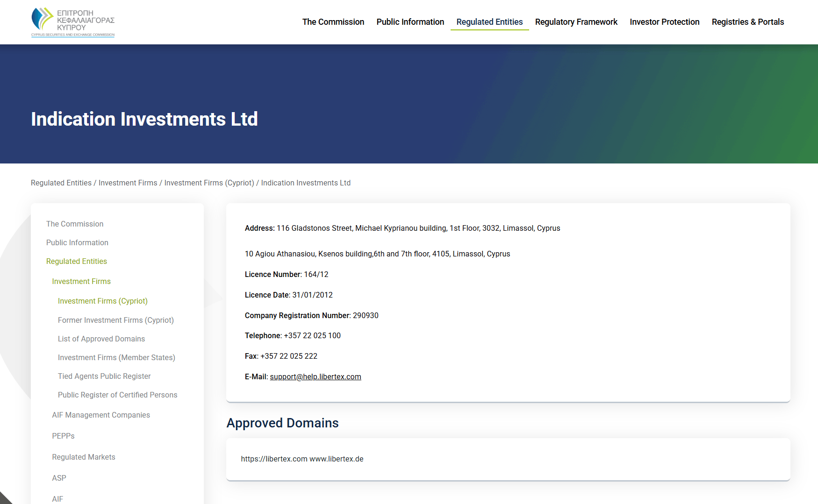Image resolution: width=818 pixels, height=504 pixels.
Task: Go to Regulated Entities breadcrumb
Action: (61, 183)
